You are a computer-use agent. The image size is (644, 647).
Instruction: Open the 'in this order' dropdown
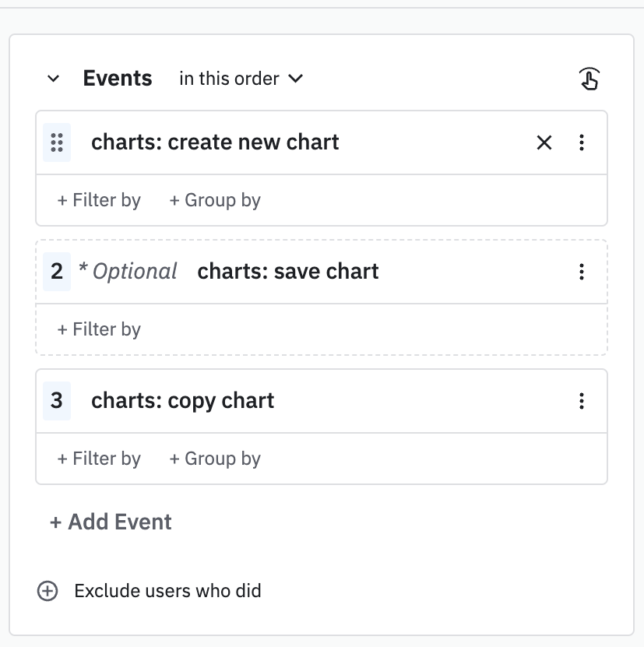coord(241,79)
